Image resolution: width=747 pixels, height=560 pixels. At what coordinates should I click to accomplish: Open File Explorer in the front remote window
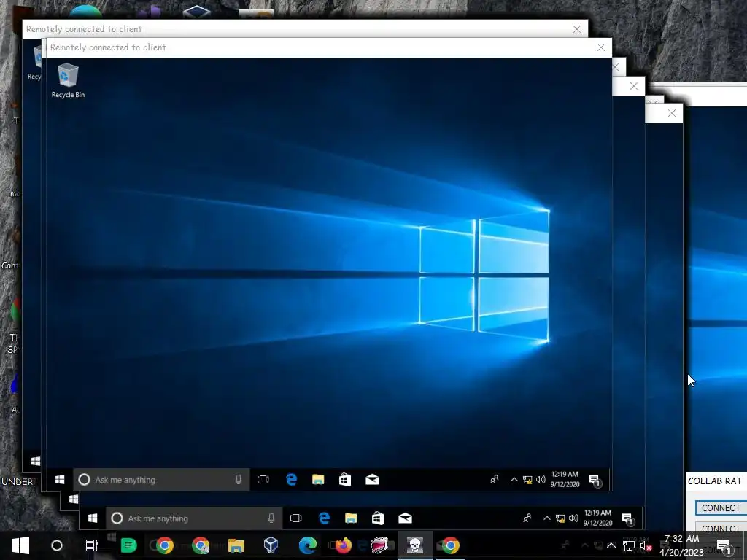[x=318, y=480]
